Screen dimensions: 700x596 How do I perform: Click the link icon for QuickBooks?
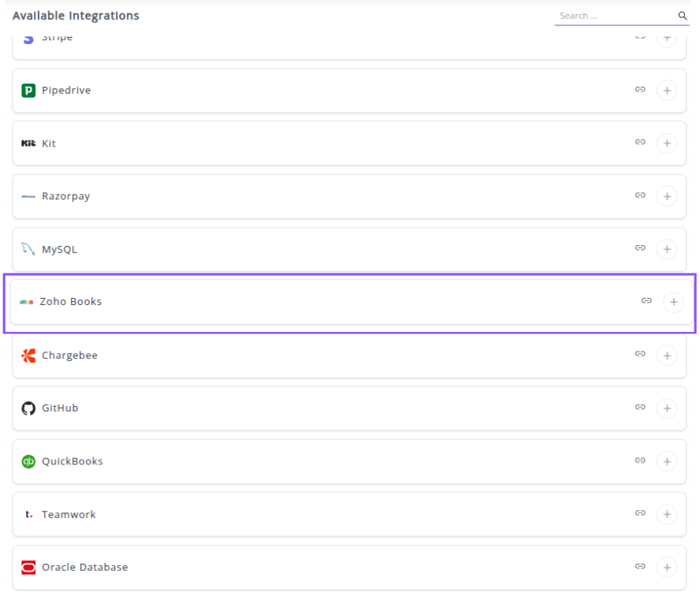[x=640, y=460]
